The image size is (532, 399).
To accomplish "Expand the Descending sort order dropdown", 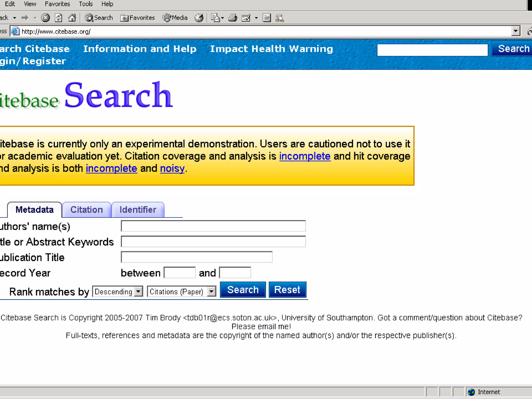I will pyautogui.click(x=139, y=291).
